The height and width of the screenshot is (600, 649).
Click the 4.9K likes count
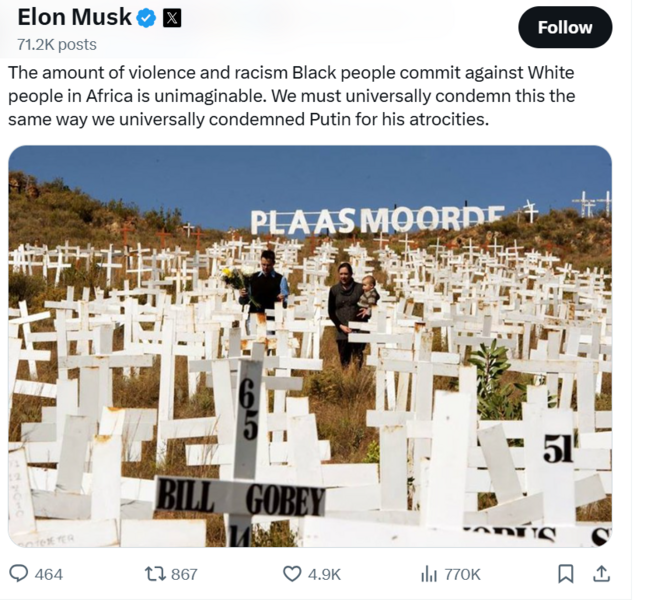[325, 574]
